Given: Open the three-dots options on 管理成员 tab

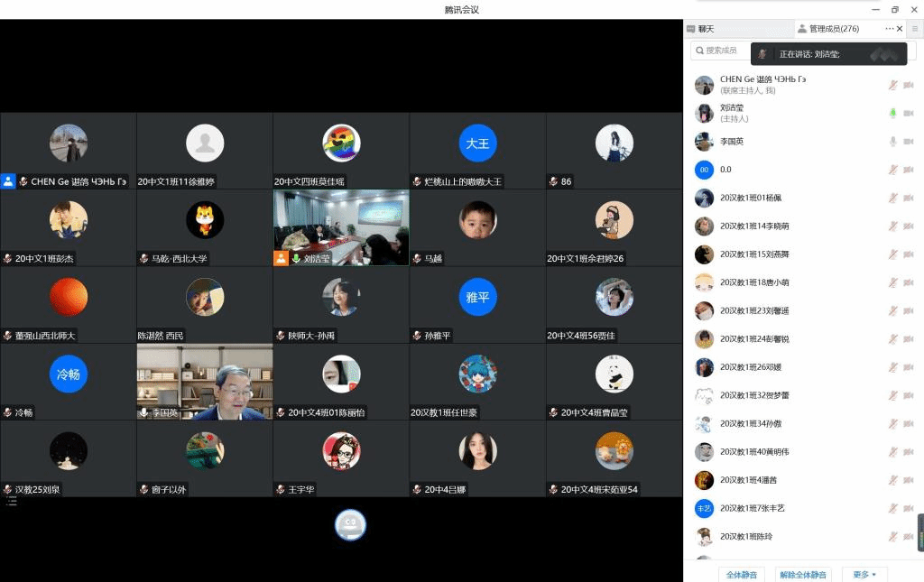Looking at the screenshot, I should point(889,29).
